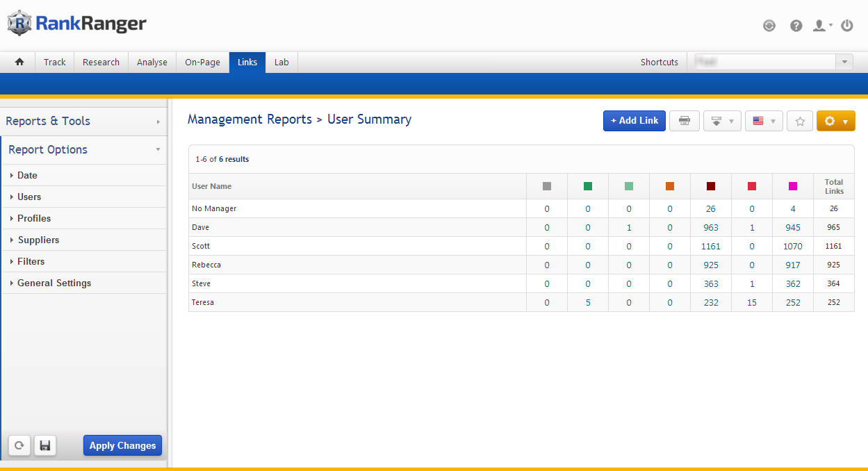The height and width of the screenshot is (471, 868).
Task: Click the Add Link button
Action: tap(634, 121)
